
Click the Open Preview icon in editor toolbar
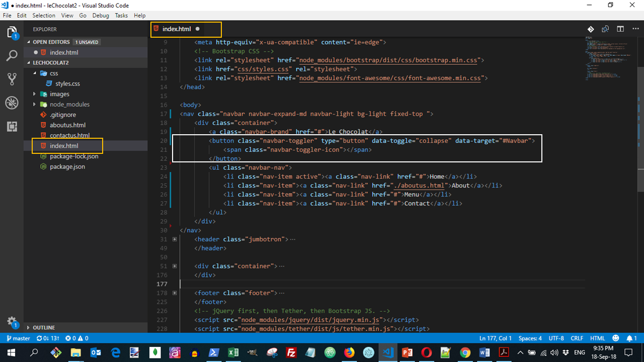(x=605, y=29)
